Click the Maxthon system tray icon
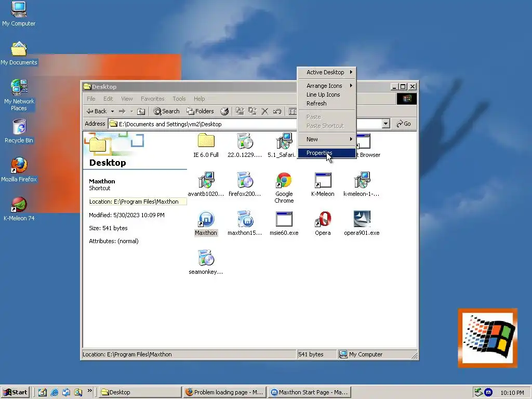This screenshot has width=532, height=399. 488,393
